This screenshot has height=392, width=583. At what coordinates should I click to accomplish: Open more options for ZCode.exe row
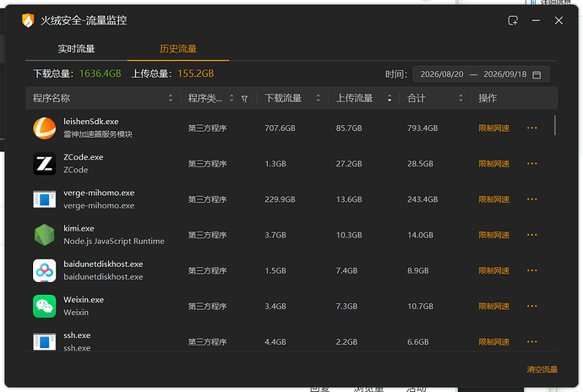click(531, 164)
